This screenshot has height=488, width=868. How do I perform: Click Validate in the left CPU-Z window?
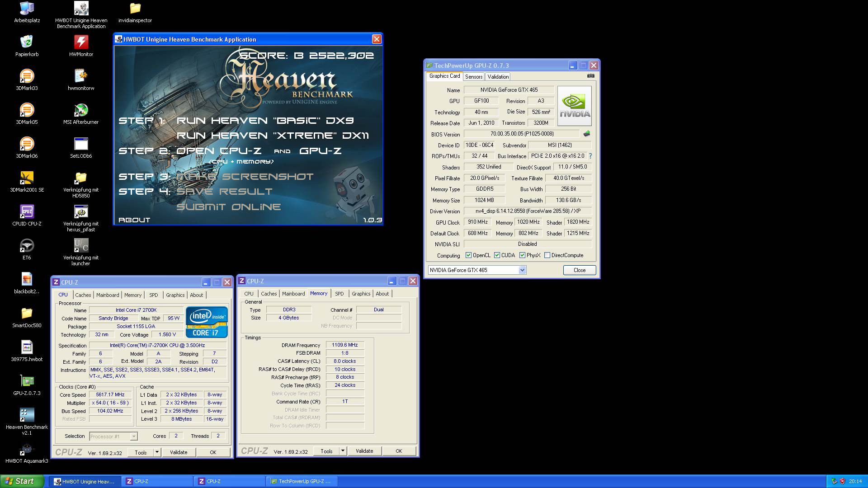(x=179, y=452)
